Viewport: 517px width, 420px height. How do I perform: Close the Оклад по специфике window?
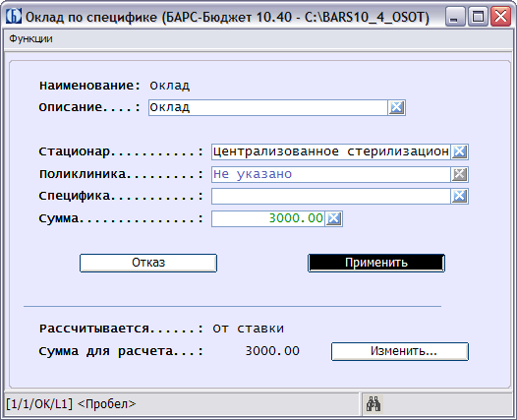pos(500,17)
